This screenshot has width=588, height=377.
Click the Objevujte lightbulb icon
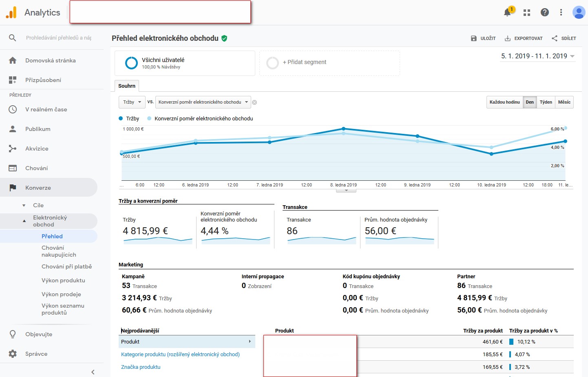pyautogui.click(x=13, y=334)
